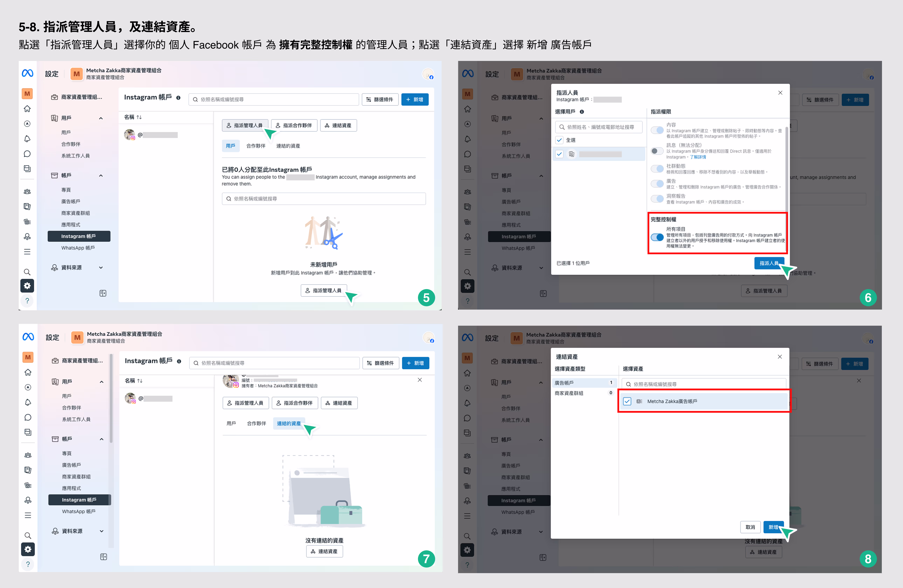Viewport: 903px width, 588px height.
Task: Click the search magnifier icon in step 5 sidebar
Action: (x=27, y=272)
